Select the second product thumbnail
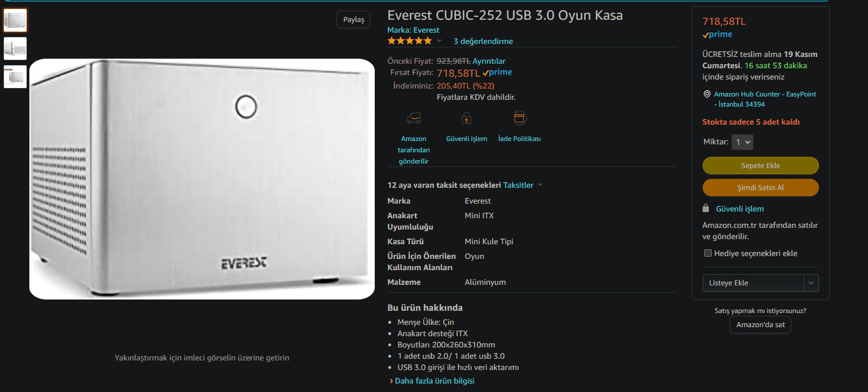The height and width of the screenshot is (392, 868). (x=15, y=49)
